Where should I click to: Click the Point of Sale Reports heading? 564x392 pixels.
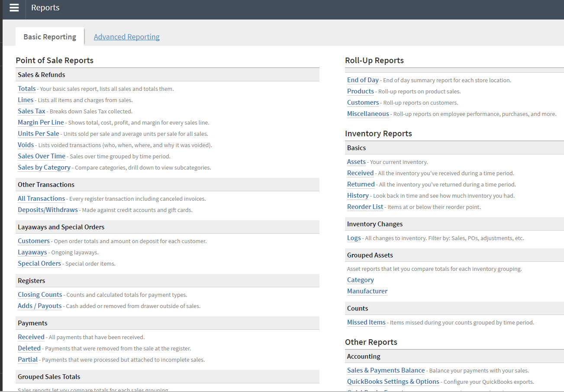55,61
